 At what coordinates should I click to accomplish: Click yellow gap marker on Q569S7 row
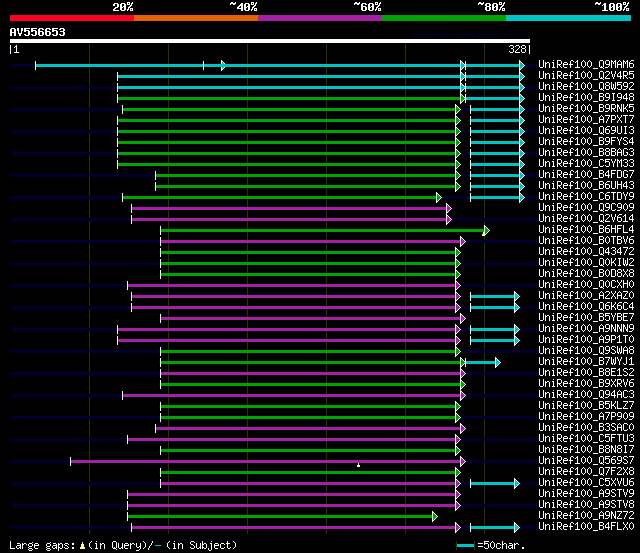pyautogui.click(x=358, y=465)
